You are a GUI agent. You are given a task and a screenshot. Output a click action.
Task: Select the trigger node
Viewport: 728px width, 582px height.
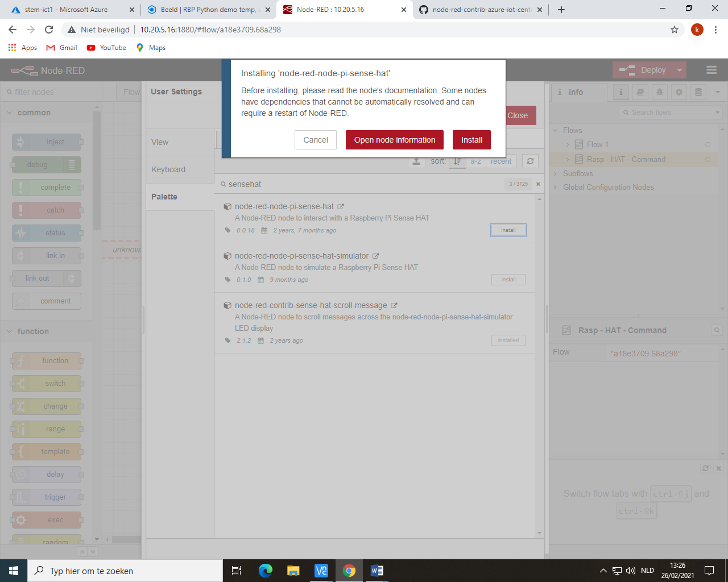click(47, 497)
